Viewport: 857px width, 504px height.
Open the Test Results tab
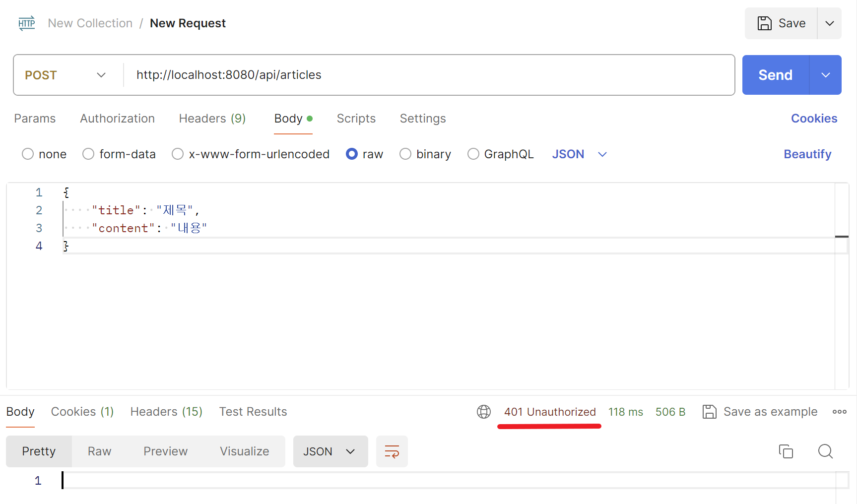coord(253,412)
